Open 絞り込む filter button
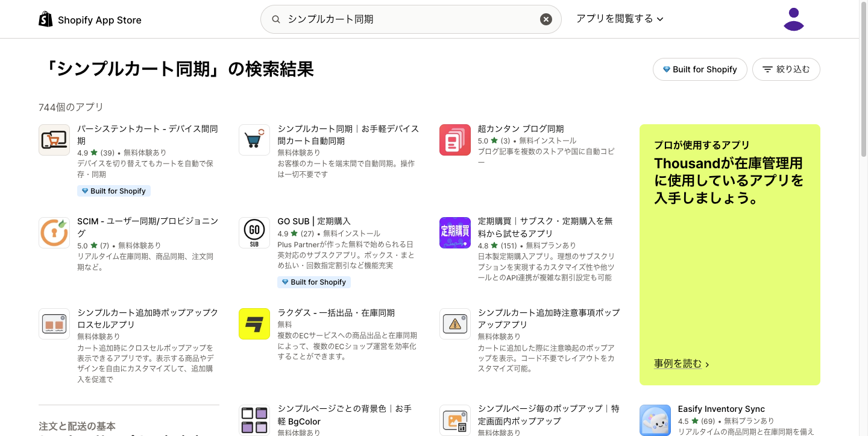 point(786,69)
